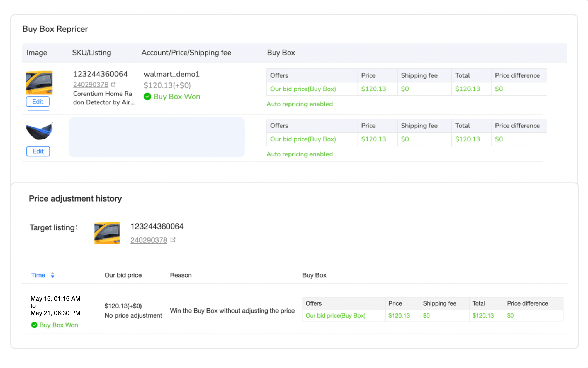Sort history by Time column
The height and width of the screenshot is (368, 588).
38,275
